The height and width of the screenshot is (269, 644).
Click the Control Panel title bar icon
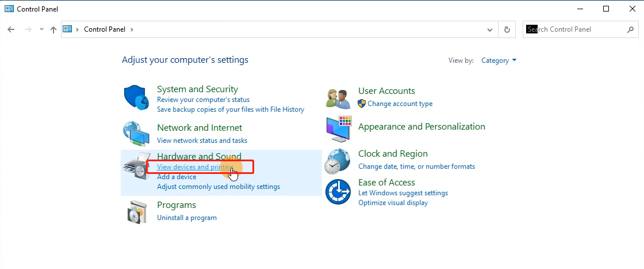9,9
